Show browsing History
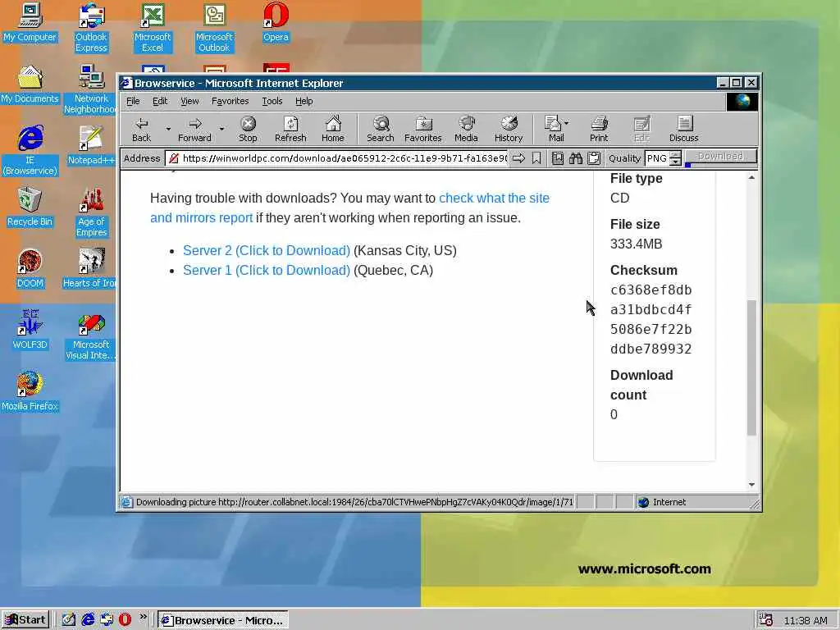Screen dimensions: 840x630 509,130
